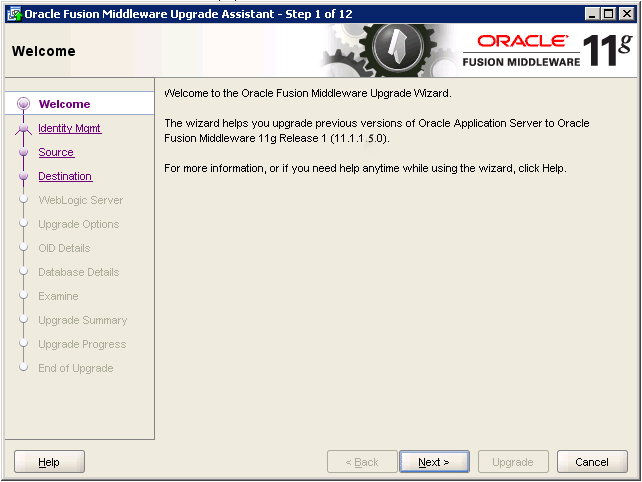Viewport: 642px width, 482px height.
Task: Open the Source step link
Action: pyautogui.click(x=56, y=152)
